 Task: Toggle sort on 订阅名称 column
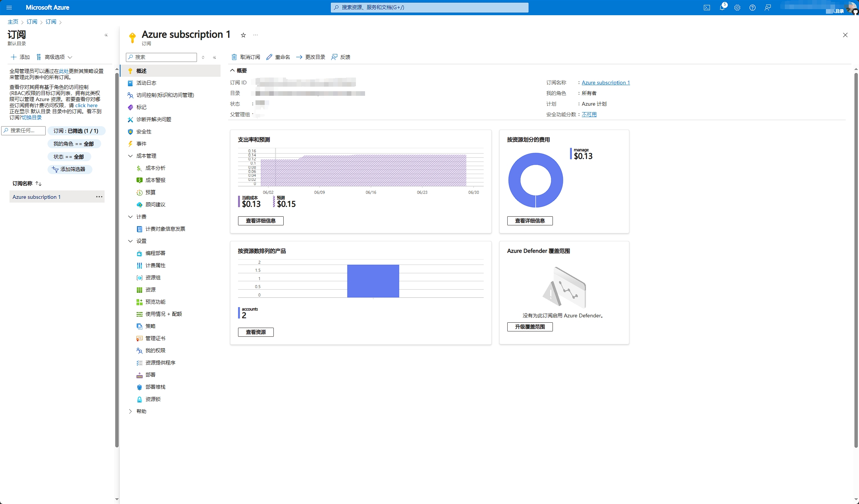pos(38,184)
